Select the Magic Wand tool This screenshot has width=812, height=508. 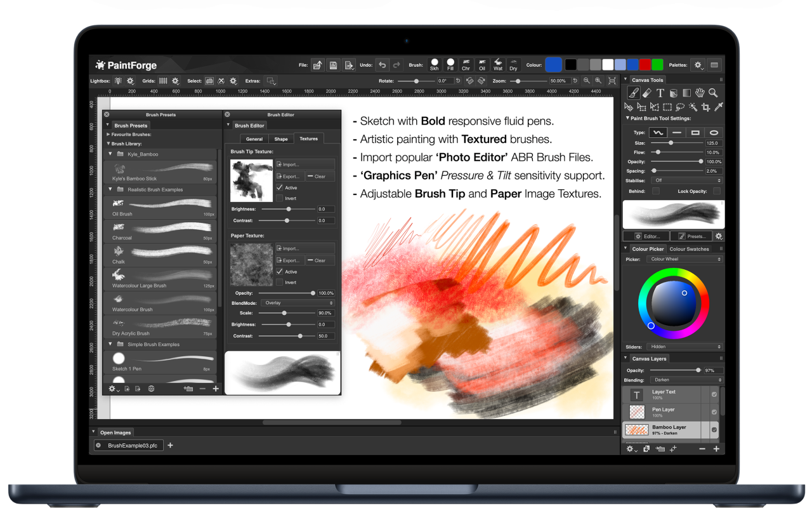coord(693,107)
